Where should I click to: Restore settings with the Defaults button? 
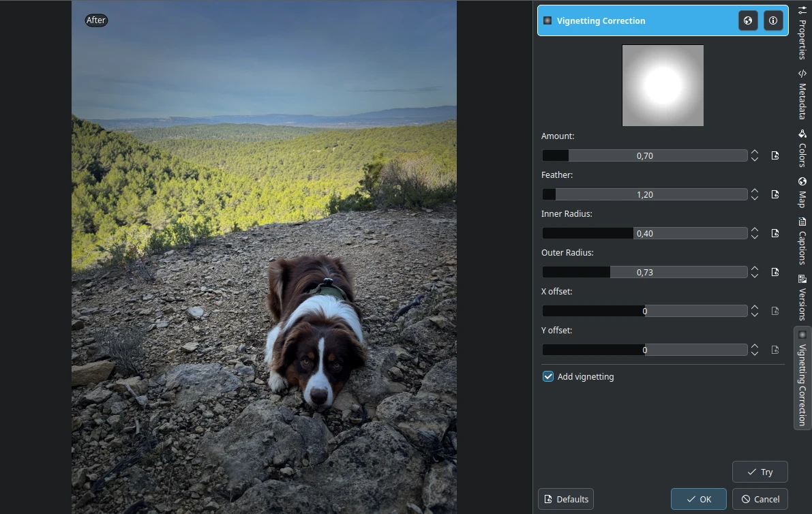[566, 498]
